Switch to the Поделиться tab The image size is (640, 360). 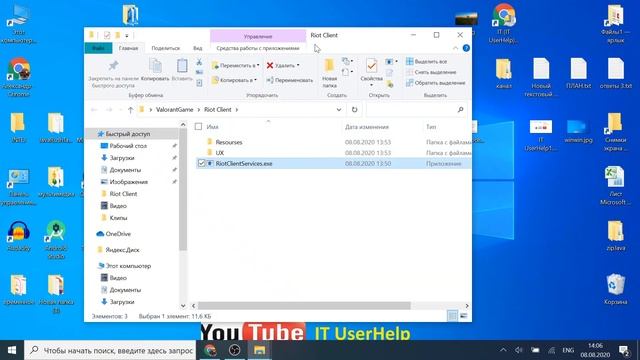point(165,48)
